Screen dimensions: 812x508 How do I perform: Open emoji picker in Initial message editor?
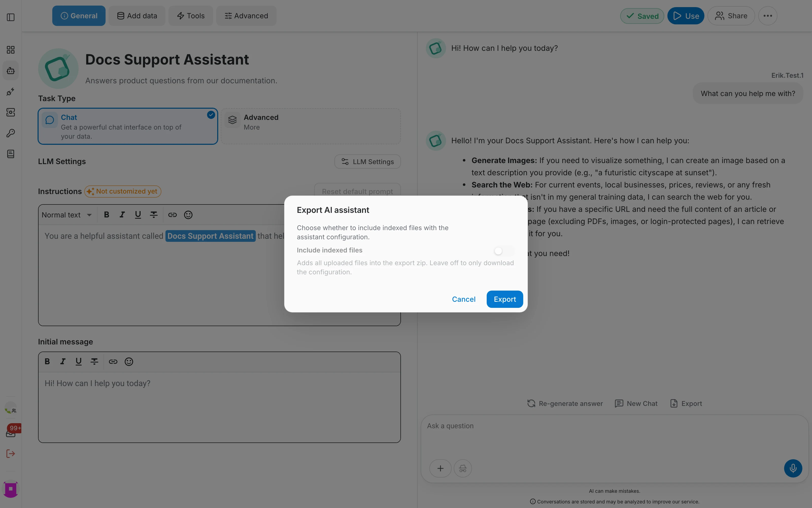click(x=129, y=361)
